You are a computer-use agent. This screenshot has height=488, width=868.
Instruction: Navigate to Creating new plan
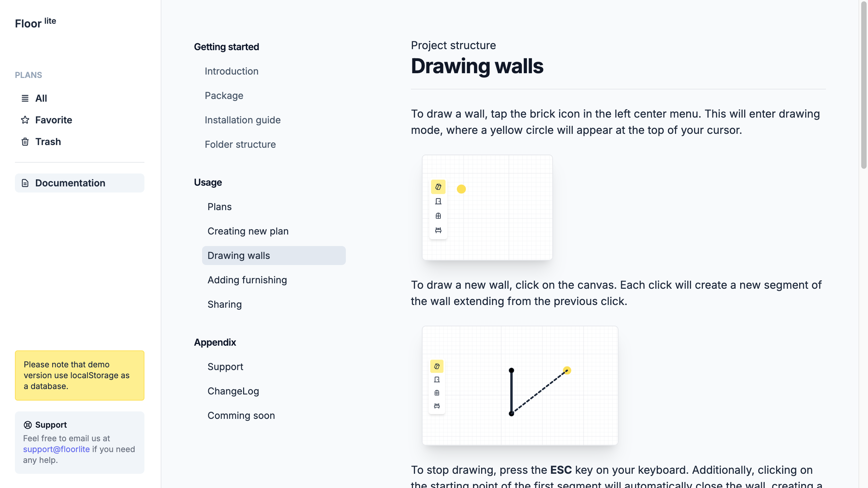248,231
